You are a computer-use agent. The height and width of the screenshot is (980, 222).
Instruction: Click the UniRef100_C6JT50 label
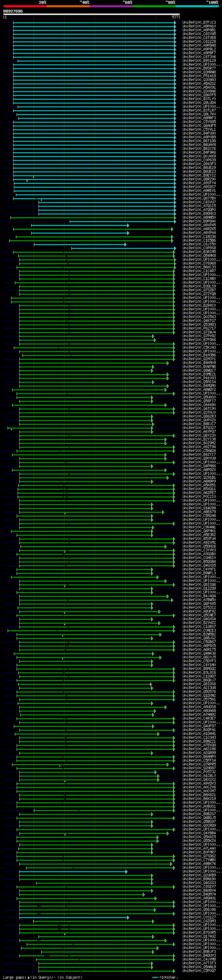pyautogui.click(x=199, y=244)
